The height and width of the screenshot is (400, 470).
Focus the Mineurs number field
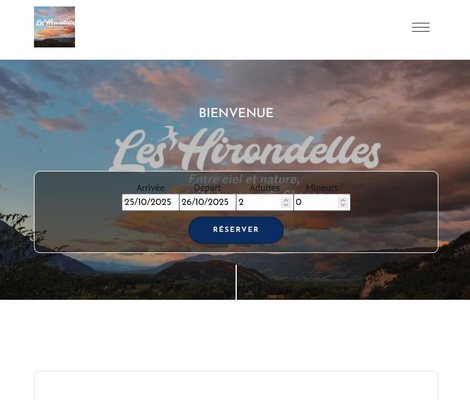[x=322, y=202]
